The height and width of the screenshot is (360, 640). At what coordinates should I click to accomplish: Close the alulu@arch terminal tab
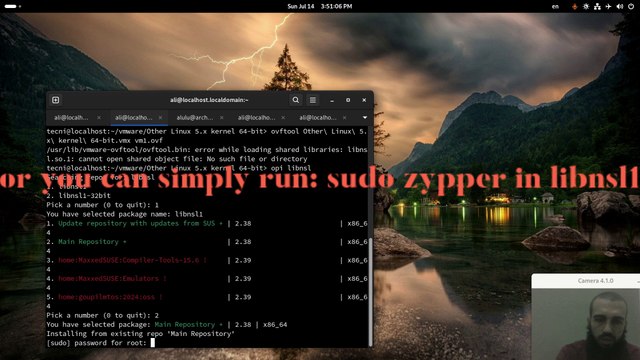[222, 118]
